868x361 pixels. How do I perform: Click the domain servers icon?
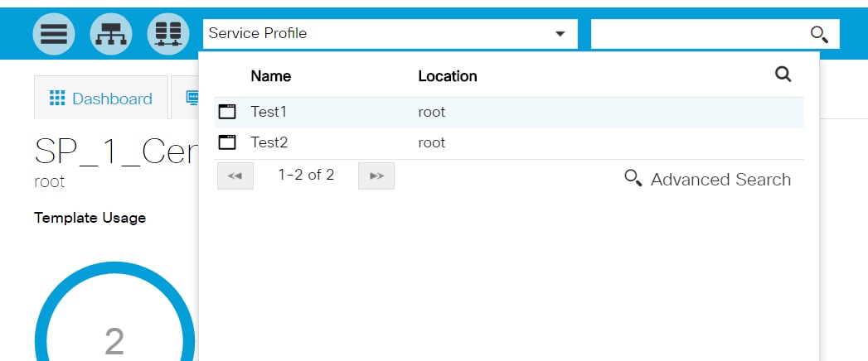click(168, 34)
